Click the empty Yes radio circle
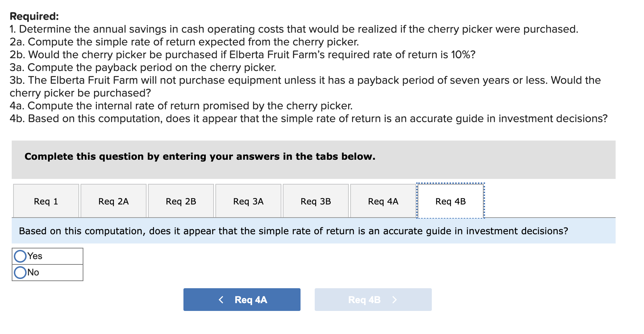This screenshot has width=644, height=334. pos(20,256)
